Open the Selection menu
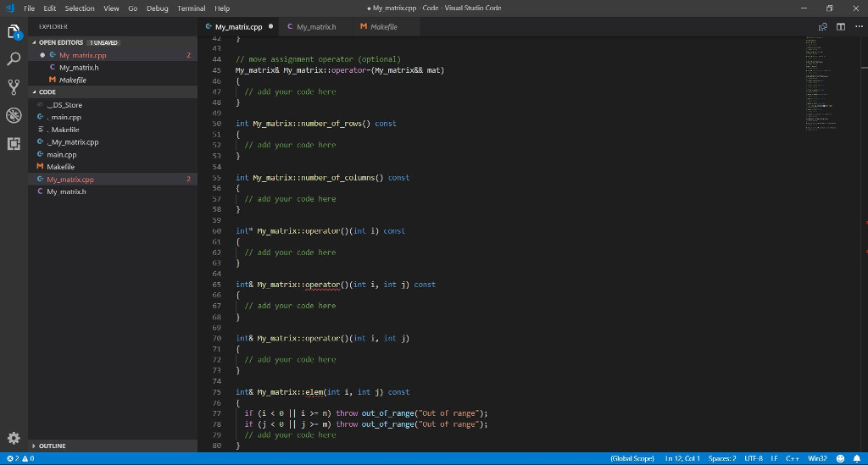This screenshot has height=465, width=868. click(80, 8)
